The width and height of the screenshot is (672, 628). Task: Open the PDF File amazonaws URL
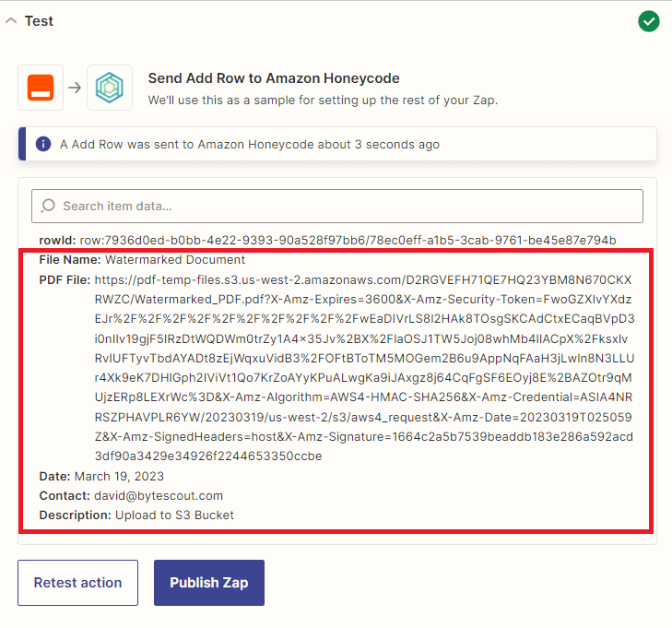pyautogui.click(x=363, y=278)
